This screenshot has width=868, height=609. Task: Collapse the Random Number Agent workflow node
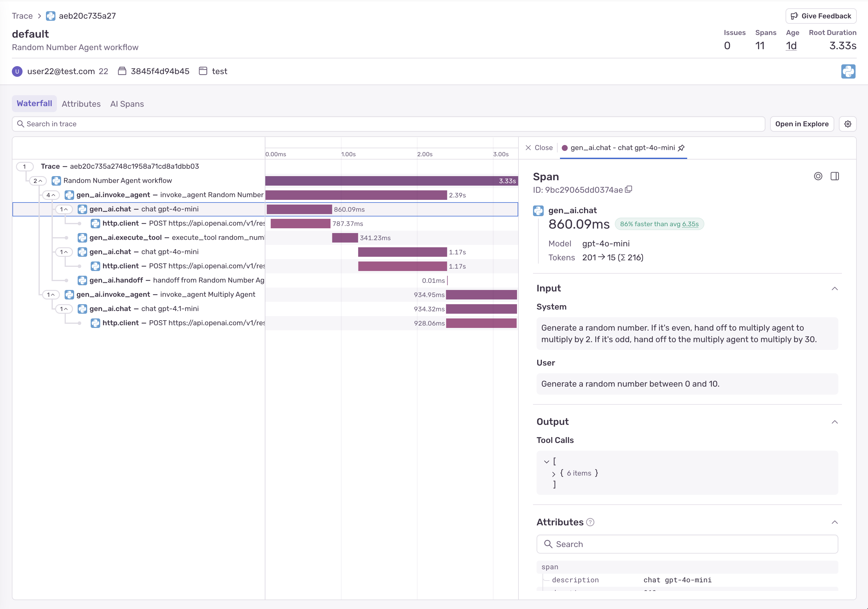[37, 181]
